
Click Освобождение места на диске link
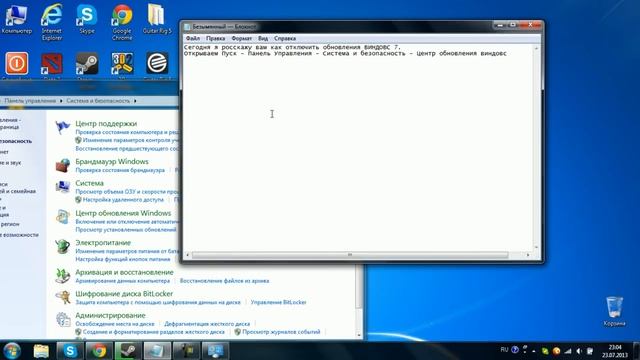115,324
